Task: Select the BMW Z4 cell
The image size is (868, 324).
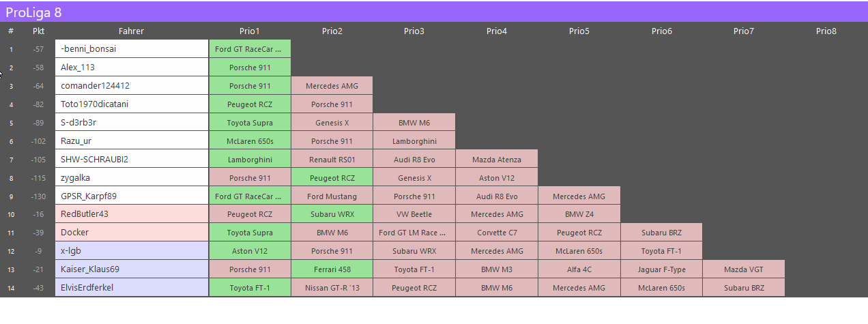Action: pyautogui.click(x=579, y=214)
